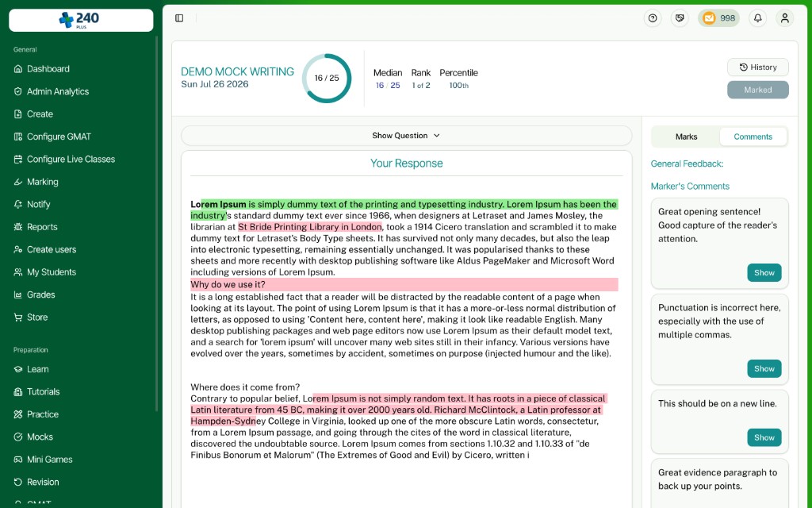Screen dimensions: 812x508
Task: Click the Notify bell icon in sidebar
Action: pyautogui.click(x=18, y=204)
